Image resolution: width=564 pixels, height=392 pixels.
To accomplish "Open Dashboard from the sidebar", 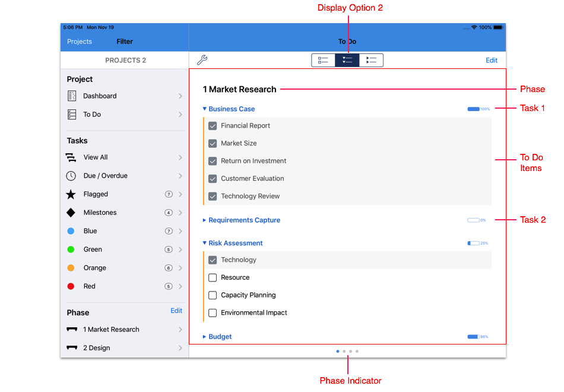I will (x=100, y=96).
